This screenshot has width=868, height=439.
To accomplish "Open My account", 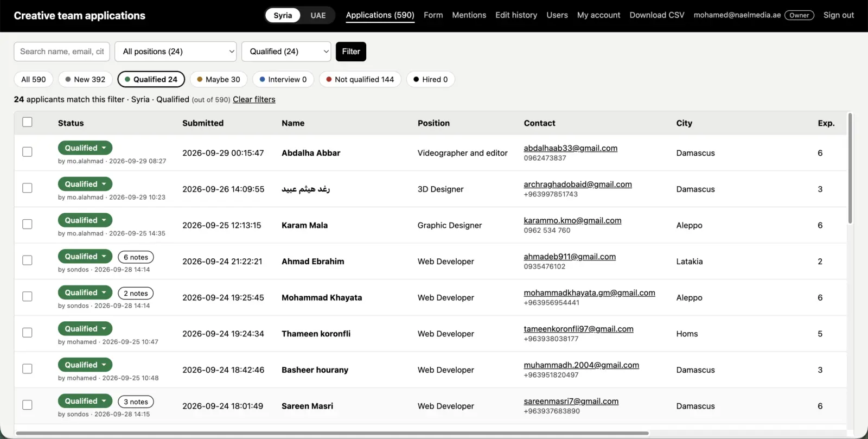I will (599, 15).
